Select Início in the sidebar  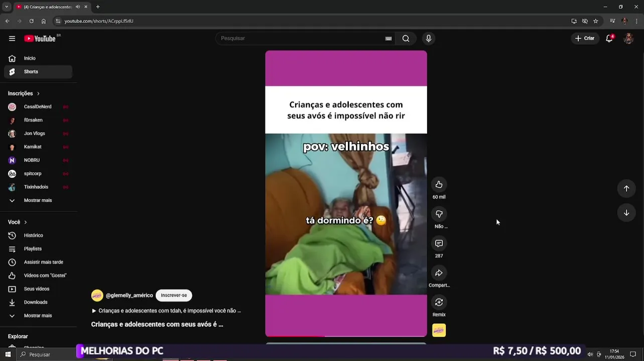(38, 58)
